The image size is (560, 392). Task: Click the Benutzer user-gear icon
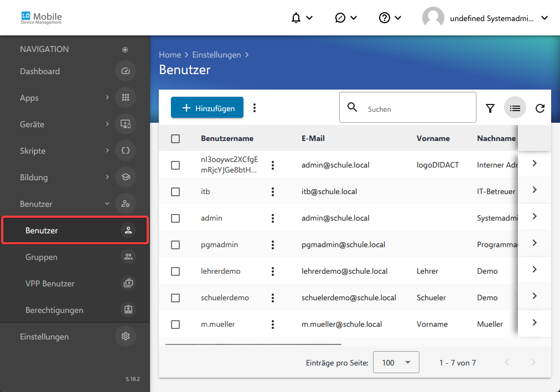coord(126,203)
